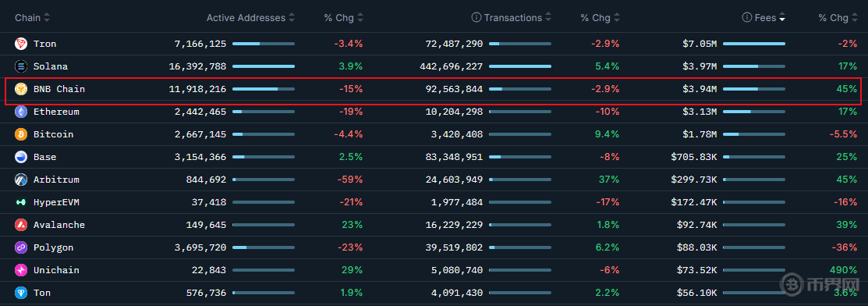Open the Avalanche chain name link

(59, 225)
